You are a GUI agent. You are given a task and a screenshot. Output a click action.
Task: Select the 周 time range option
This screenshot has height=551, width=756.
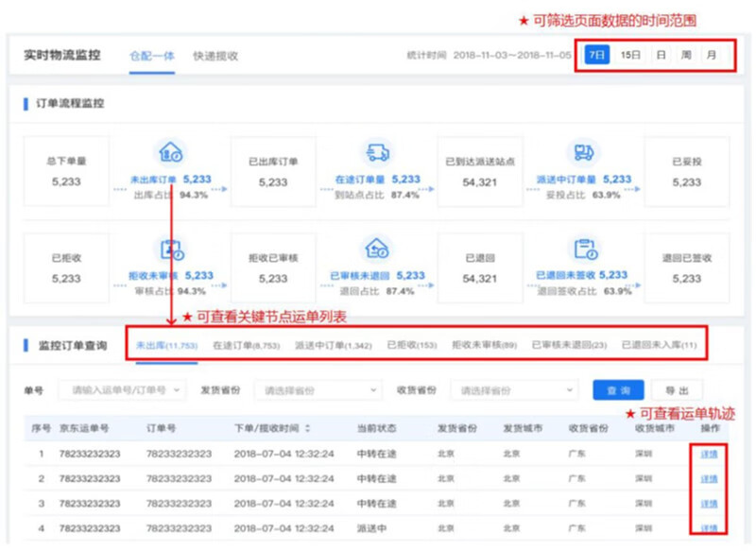click(686, 55)
